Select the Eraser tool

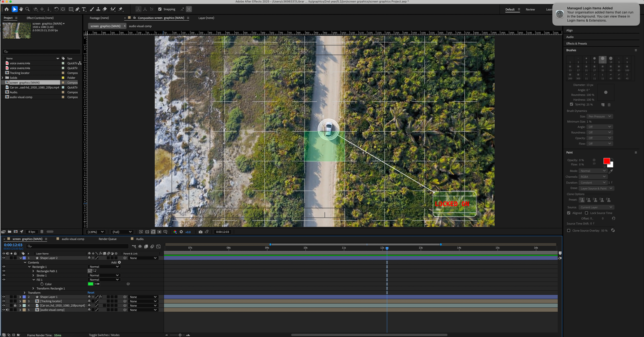tap(105, 9)
